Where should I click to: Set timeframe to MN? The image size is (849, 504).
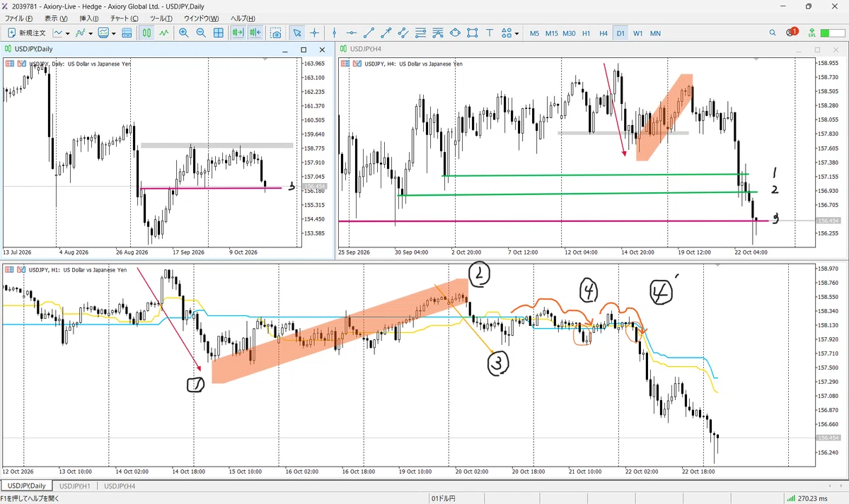tap(656, 33)
